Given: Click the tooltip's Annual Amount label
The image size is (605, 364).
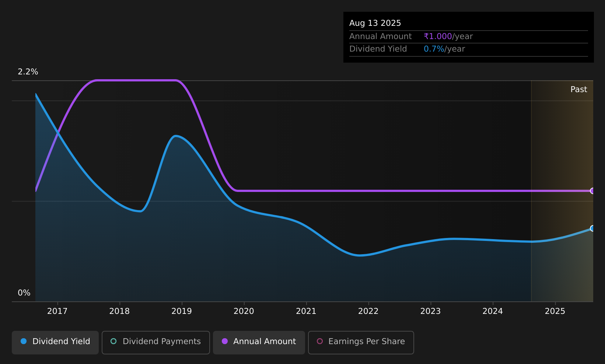Looking at the screenshot, I should [381, 36].
